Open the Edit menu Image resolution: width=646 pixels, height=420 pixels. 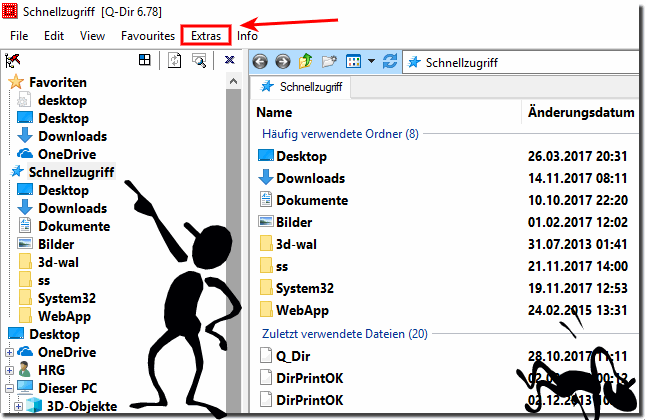click(x=54, y=36)
